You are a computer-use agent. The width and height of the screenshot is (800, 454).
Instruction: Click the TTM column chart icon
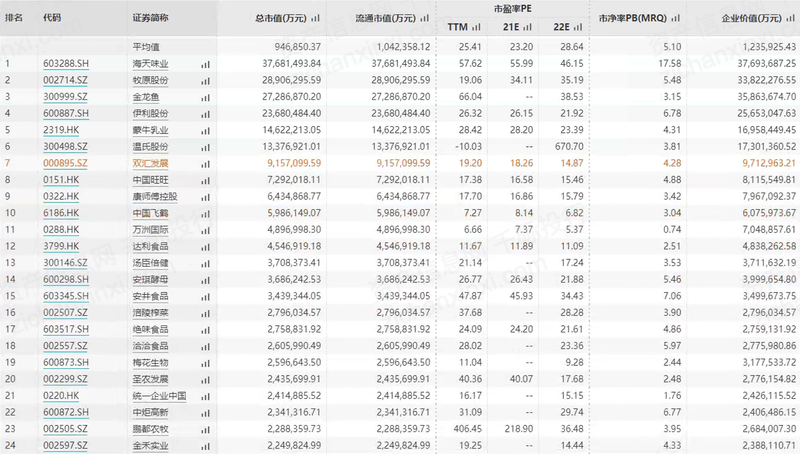(476, 27)
